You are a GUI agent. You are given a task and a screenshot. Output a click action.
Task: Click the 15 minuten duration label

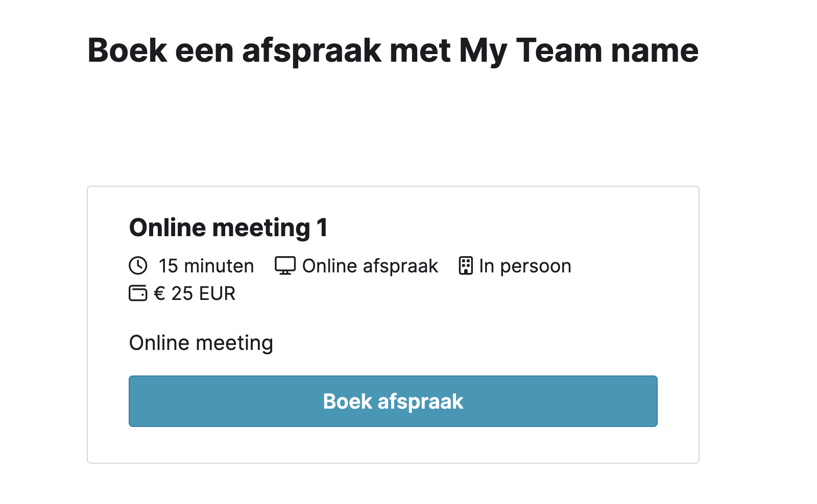tap(206, 266)
